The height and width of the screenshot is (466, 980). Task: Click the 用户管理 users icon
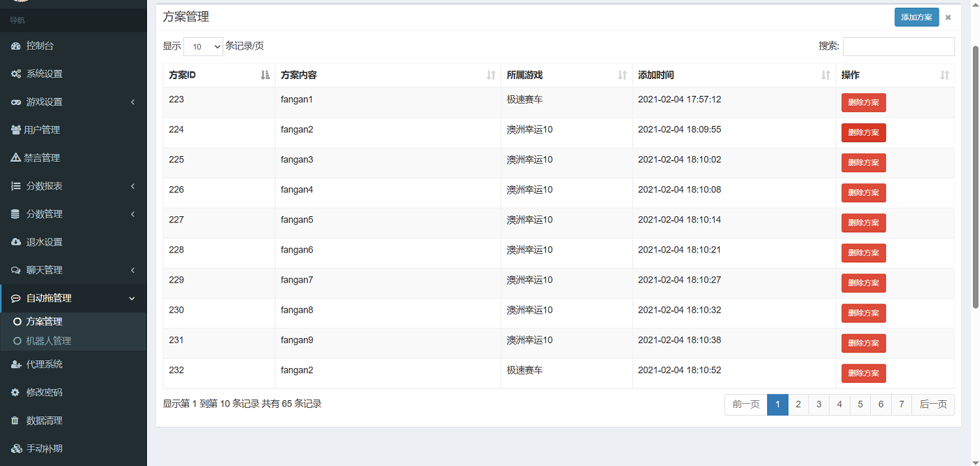tap(16, 130)
